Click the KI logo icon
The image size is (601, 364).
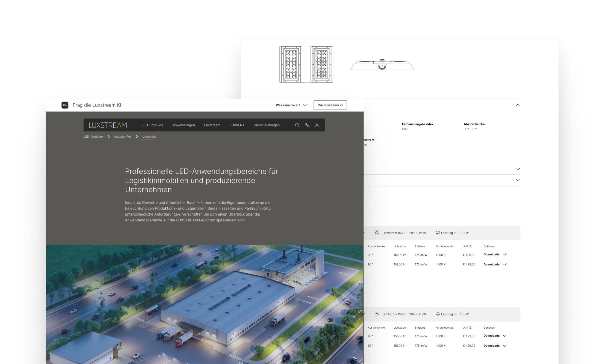pyautogui.click(x=65, y=105)
